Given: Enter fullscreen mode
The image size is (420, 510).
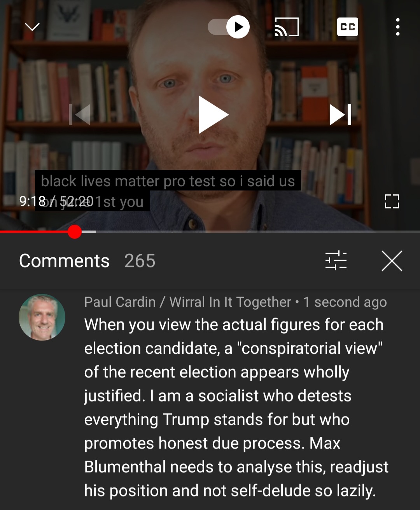Looking at the screenshot, I should click(x=392, y=201).
